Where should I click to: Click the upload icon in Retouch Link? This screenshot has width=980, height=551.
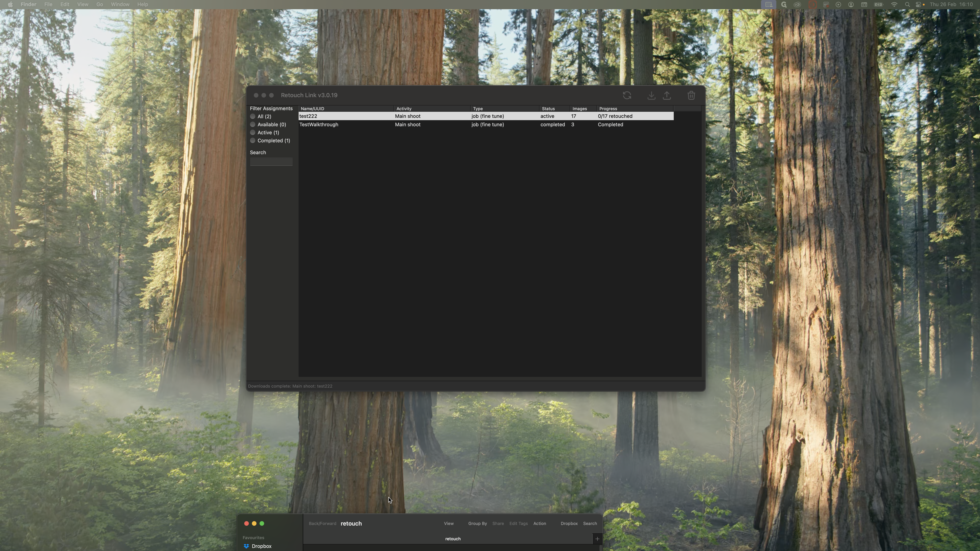(667, 95)
